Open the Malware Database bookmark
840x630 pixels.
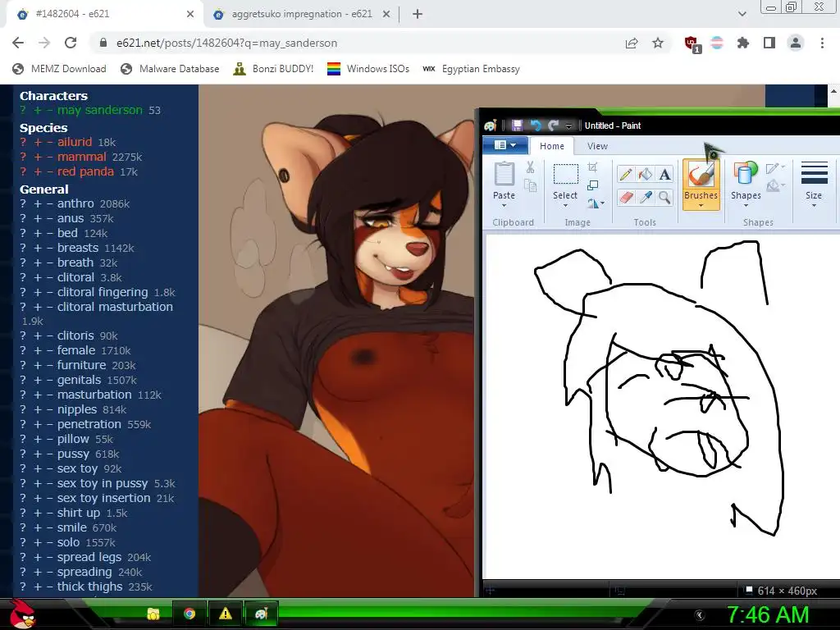point(170,69)
